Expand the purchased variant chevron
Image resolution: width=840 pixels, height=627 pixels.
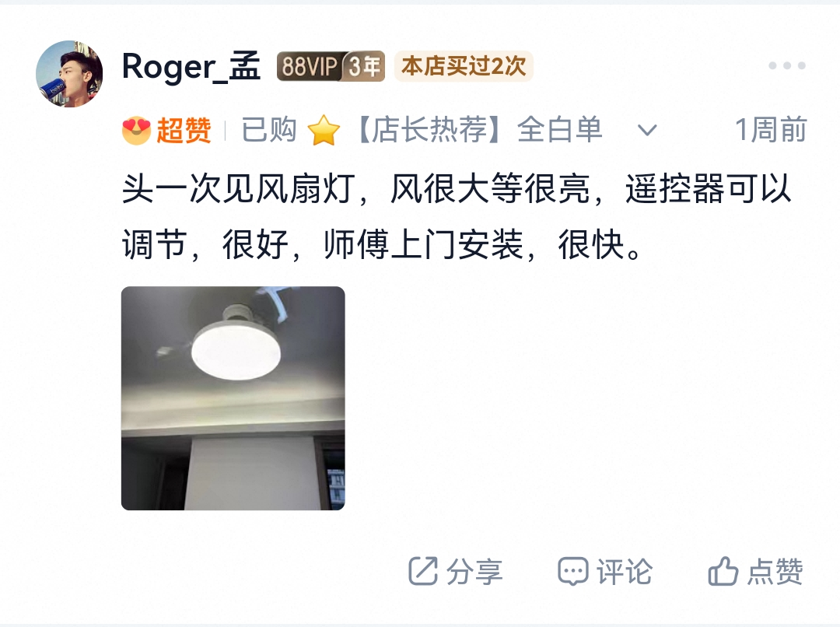(647, 130)
